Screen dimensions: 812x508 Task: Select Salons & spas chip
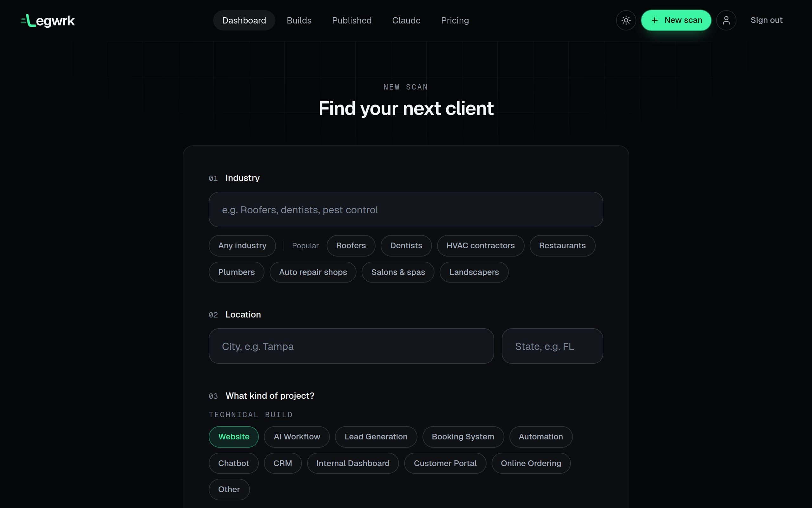coord(398,272)
